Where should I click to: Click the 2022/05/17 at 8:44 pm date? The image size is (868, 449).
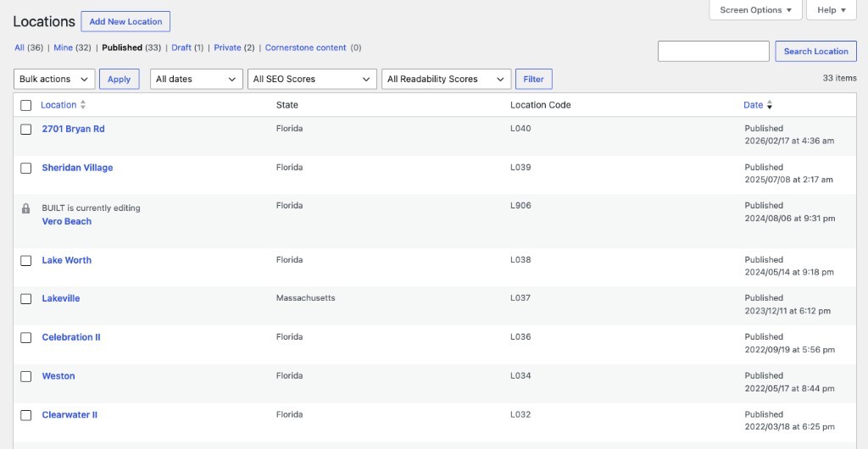click(x=789, y=388)
